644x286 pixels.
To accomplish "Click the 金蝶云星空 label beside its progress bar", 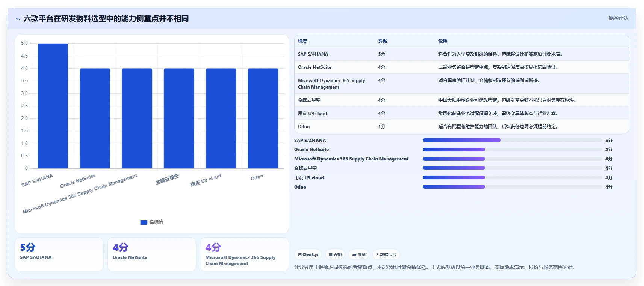I will point(305,168).
